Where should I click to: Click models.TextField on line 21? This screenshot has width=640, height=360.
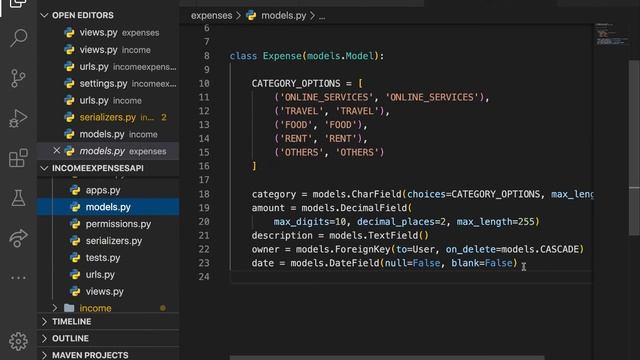373,236
